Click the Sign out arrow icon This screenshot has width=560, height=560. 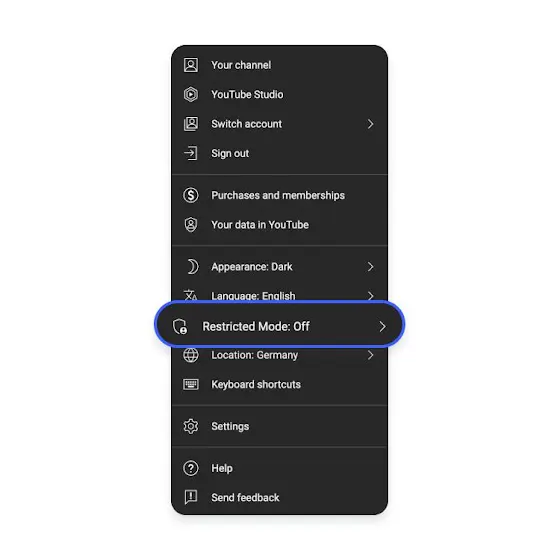click(x=191, y=153)
